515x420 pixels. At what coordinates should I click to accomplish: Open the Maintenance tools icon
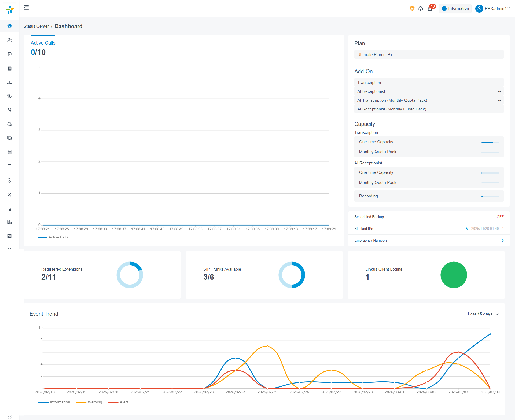9,195
